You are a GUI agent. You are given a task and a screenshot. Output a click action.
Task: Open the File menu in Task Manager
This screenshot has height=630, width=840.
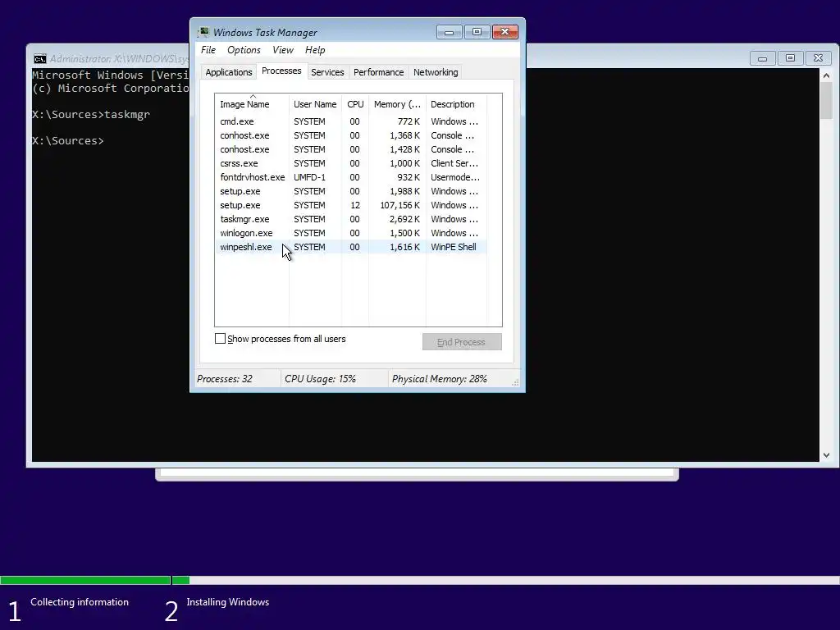coord(208,50)
